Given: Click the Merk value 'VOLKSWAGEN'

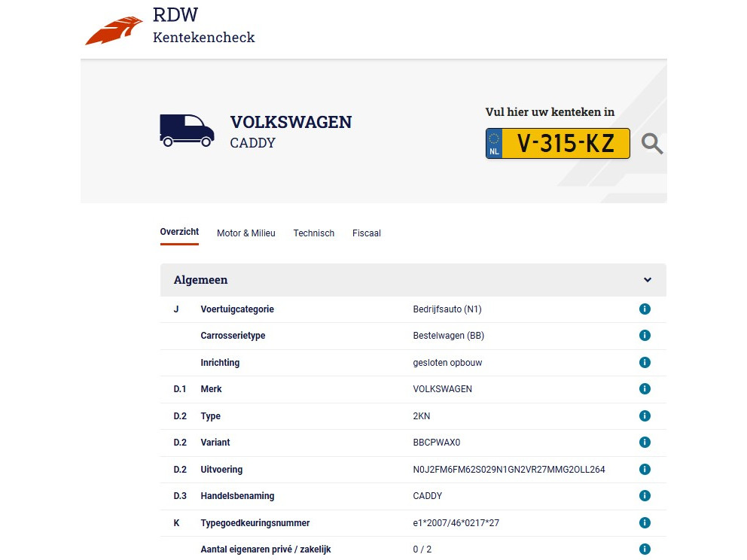Looking at the screenshot, I should pos(442,389).
